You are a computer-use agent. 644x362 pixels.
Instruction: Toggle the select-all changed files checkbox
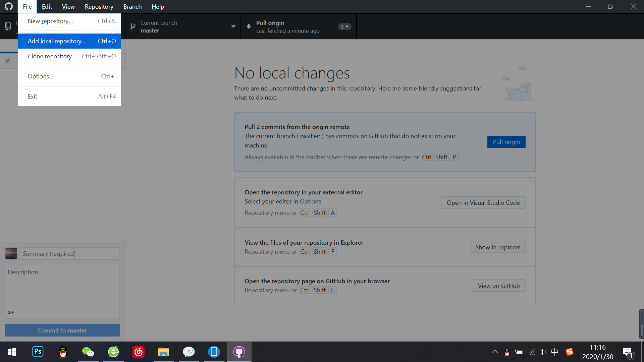tap(7, 61)
